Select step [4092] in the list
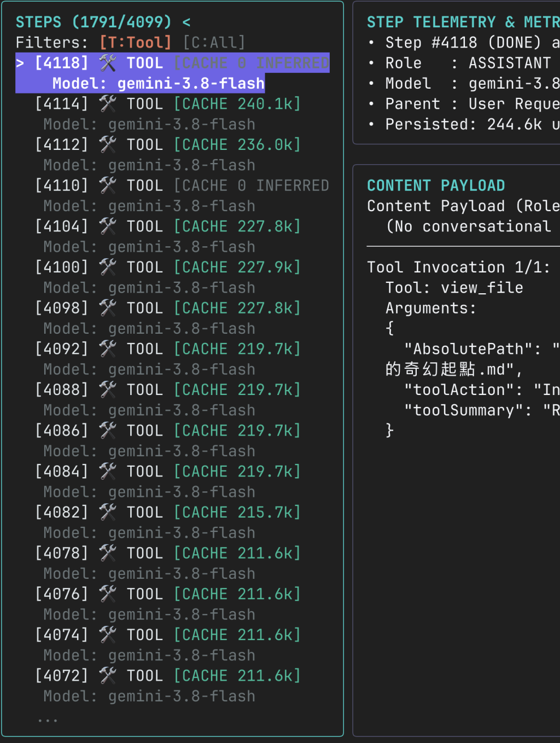Image resolution: width=560 pixels, height=743 pixels. 167,349
